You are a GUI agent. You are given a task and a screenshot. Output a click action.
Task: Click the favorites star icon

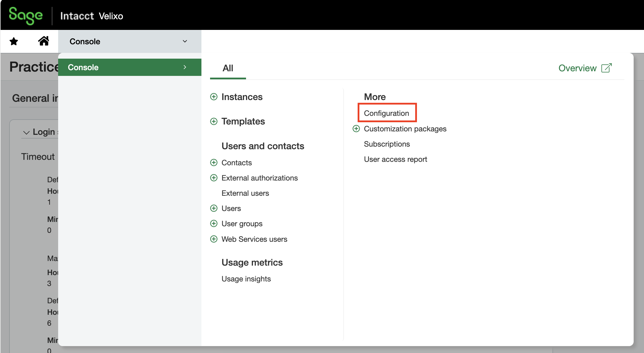(x=14, y=41)
